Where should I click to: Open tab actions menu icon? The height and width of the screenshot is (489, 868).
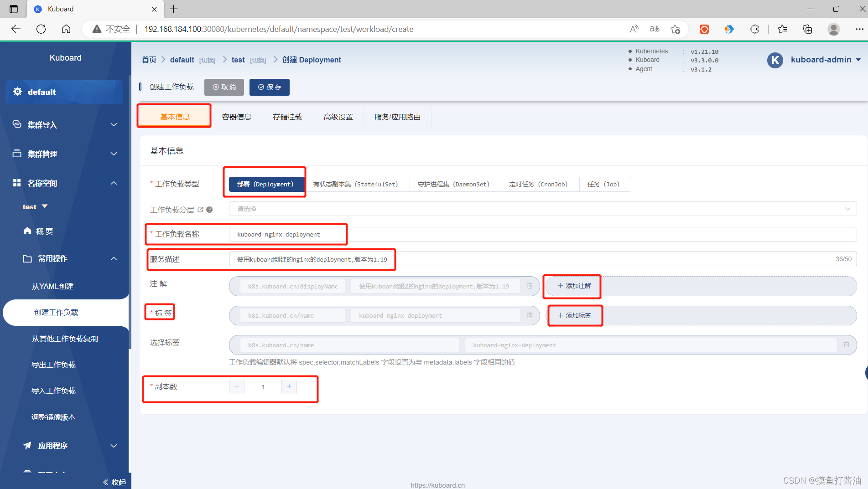point(14,9)
